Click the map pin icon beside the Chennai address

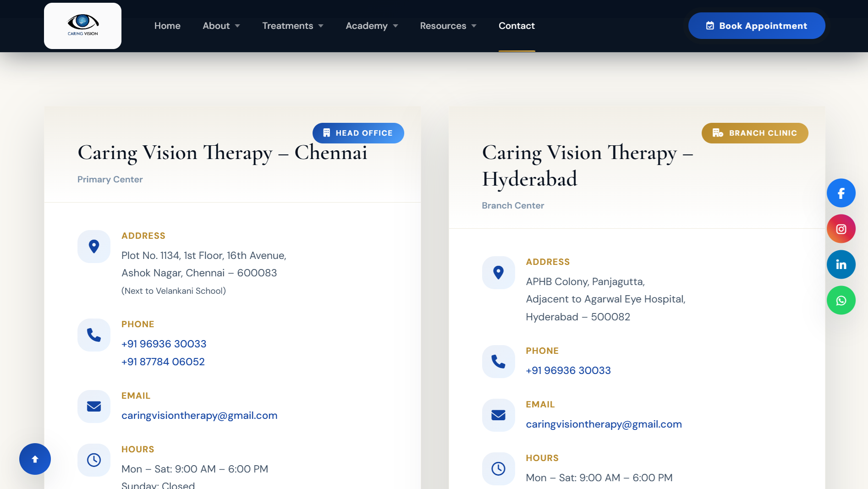tap(93, 246)
